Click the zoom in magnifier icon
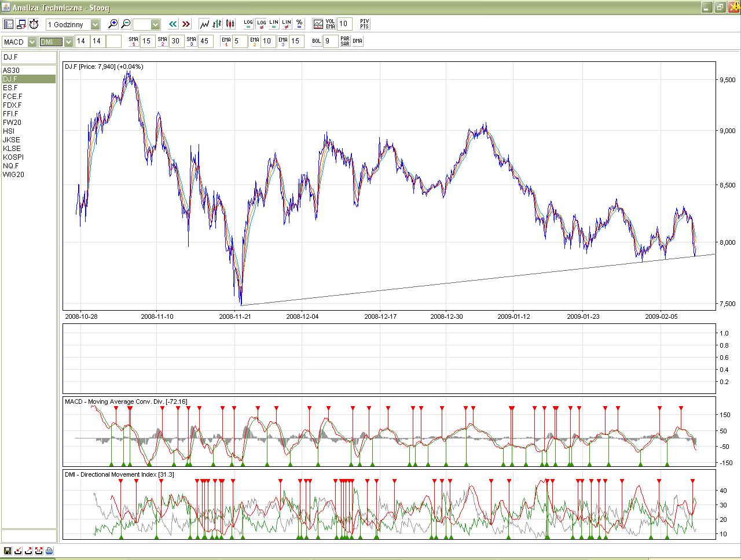Viewport: 741px width, 560px height. click(113, 24)
